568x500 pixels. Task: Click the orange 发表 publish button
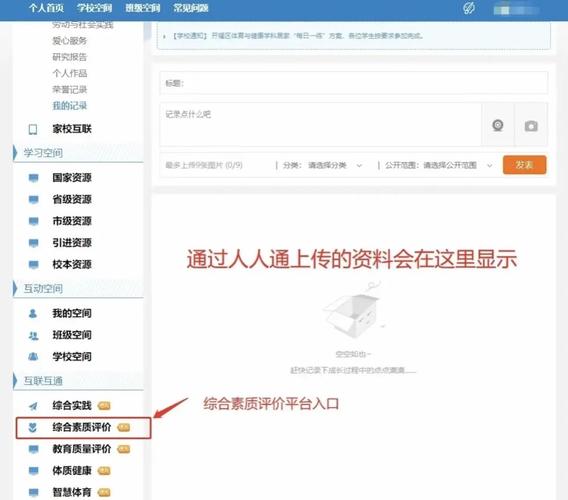pyautogui.click(x=524, y=165)
